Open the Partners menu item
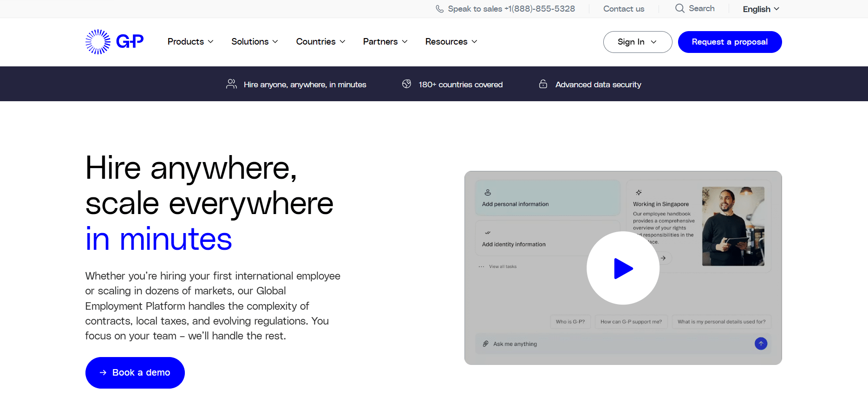Image resolution: width=868 pixels, height=416 pixels. (x=385, y=42)
